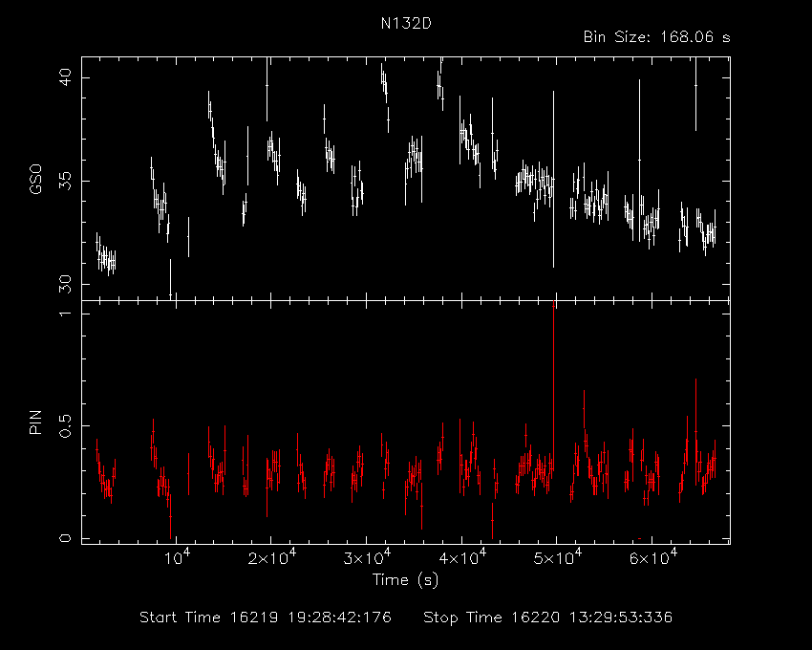Select the Start Time 16219 19:28:42:176 text

tap(266, 617)
